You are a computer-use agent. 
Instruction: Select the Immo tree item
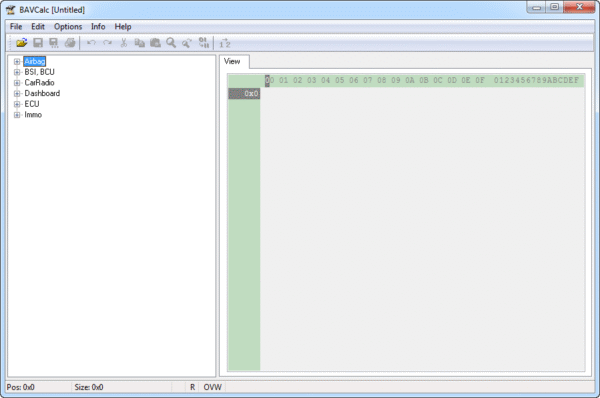[33, 115]
